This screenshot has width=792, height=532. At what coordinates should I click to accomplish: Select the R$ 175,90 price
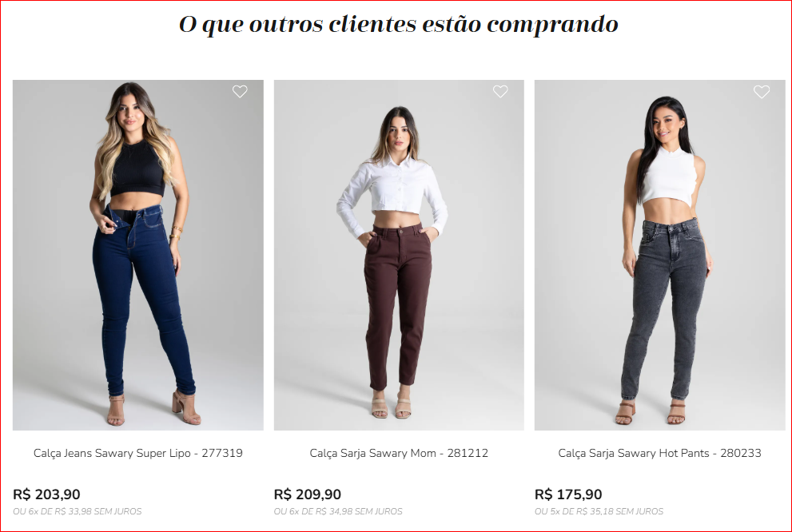click(x=568, y=494)
